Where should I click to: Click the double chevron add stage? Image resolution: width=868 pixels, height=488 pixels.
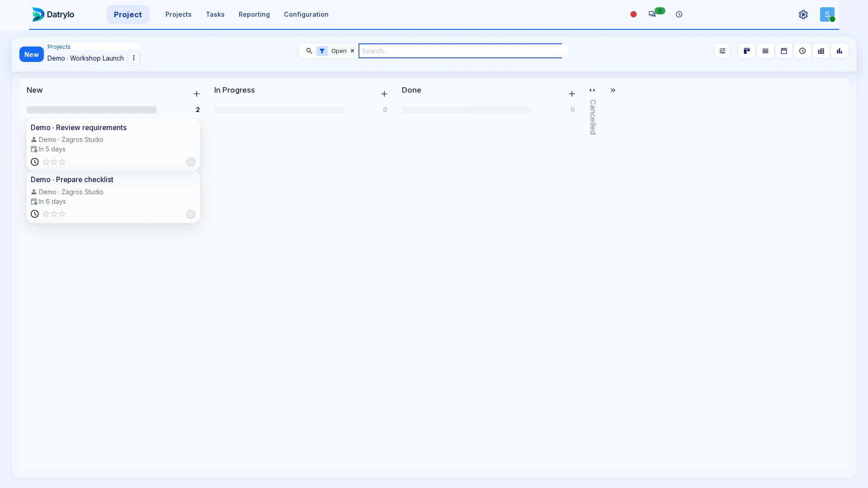coord(613,90)
